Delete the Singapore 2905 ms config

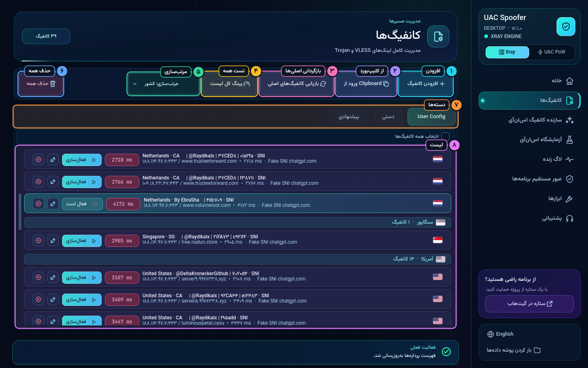click(38, 241)
